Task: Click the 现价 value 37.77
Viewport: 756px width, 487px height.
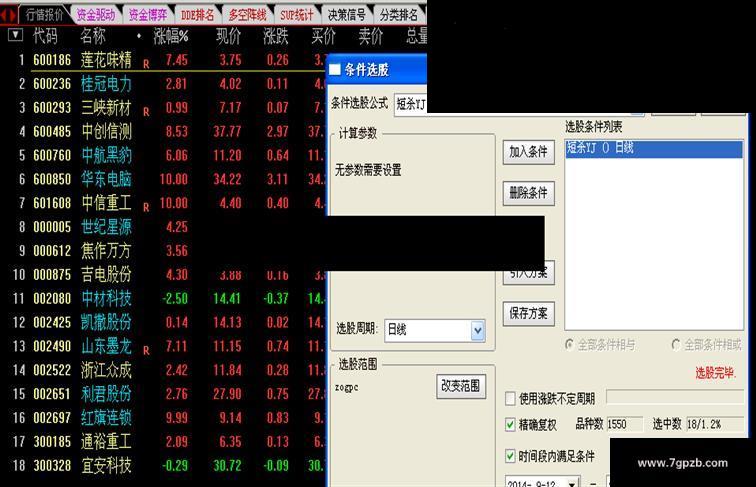Action: click(227, 132)
